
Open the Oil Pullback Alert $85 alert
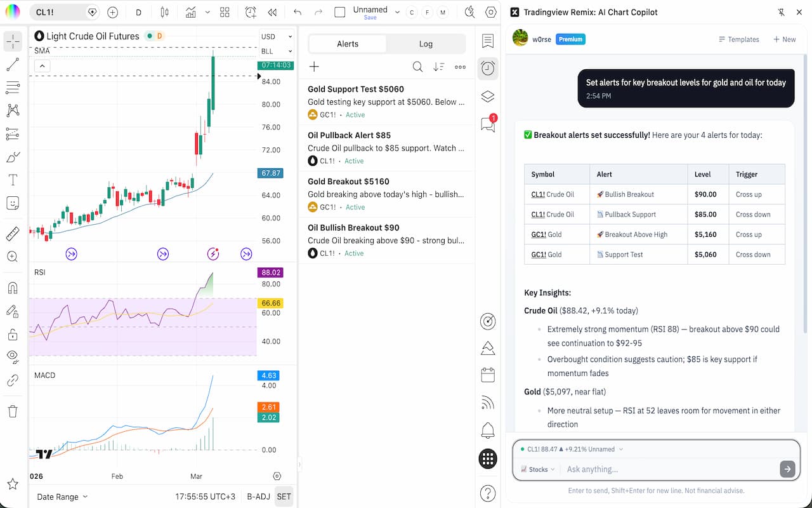coord(387,148)
